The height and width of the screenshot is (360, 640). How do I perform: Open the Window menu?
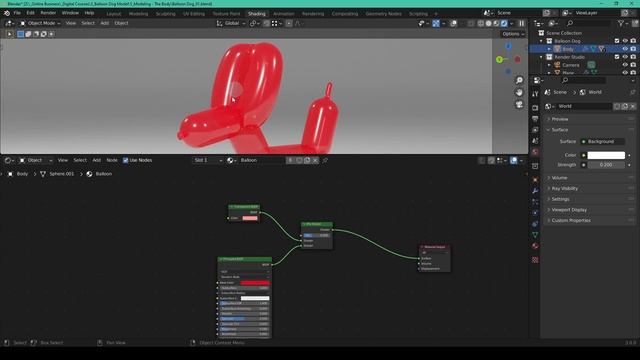tap(70, 13)
